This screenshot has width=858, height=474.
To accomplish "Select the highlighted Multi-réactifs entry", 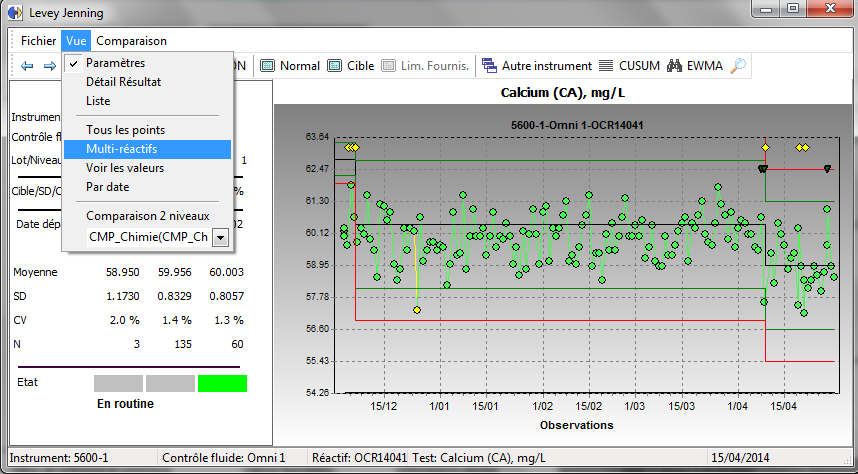I will (x=148, y=149).
